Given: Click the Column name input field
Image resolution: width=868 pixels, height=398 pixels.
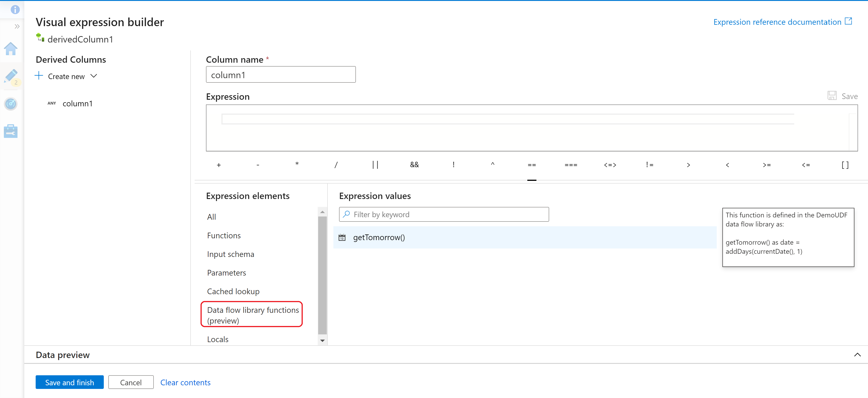Looking at the screenshot, I should (x=280, y=74).
